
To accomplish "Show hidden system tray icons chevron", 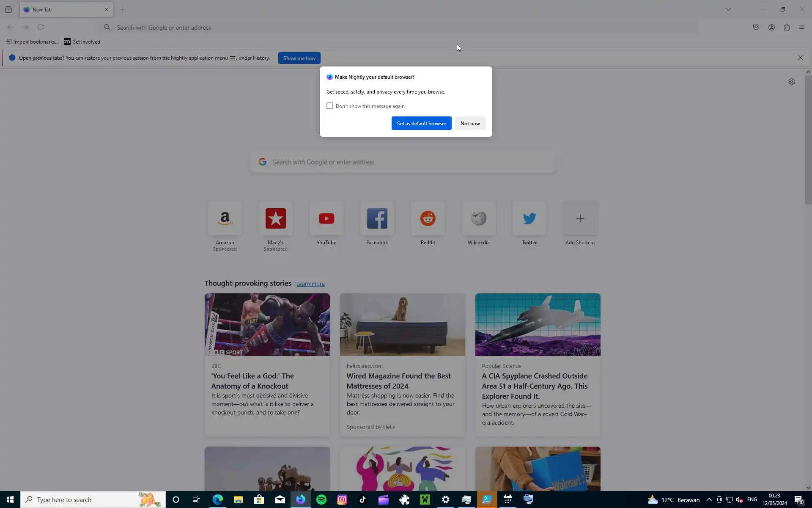I will [x=709, y=500].
